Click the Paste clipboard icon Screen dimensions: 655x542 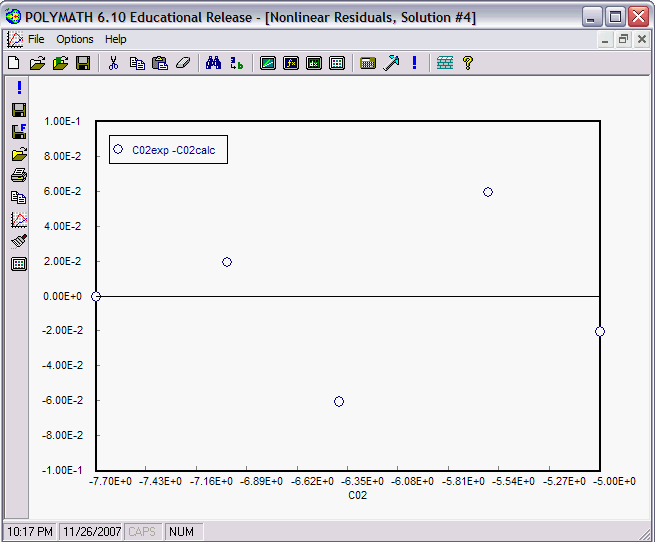(159, 63)
